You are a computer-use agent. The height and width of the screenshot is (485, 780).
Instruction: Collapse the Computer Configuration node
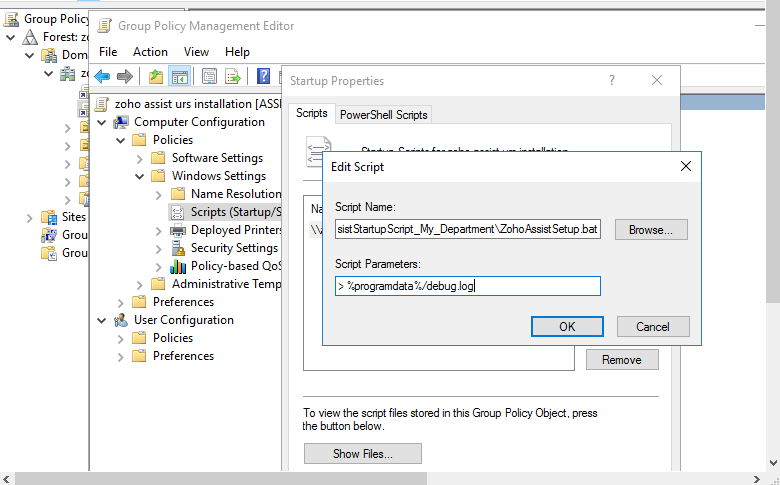click(101, 122)
